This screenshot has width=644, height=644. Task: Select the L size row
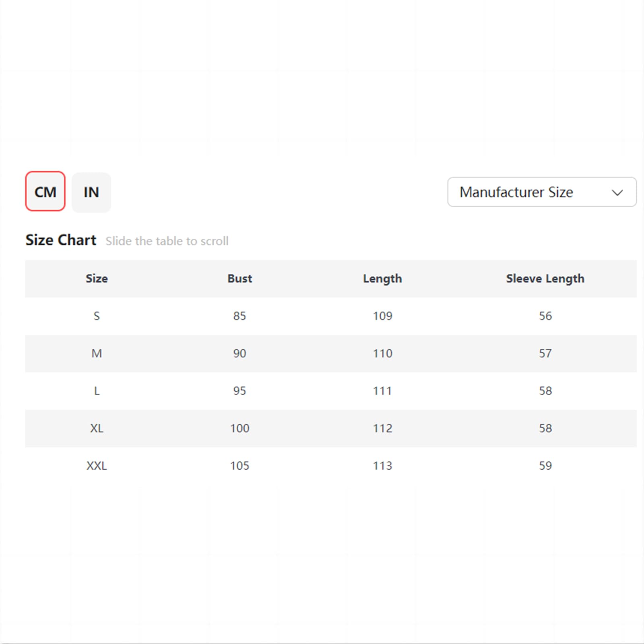click(x=331, y=391)
